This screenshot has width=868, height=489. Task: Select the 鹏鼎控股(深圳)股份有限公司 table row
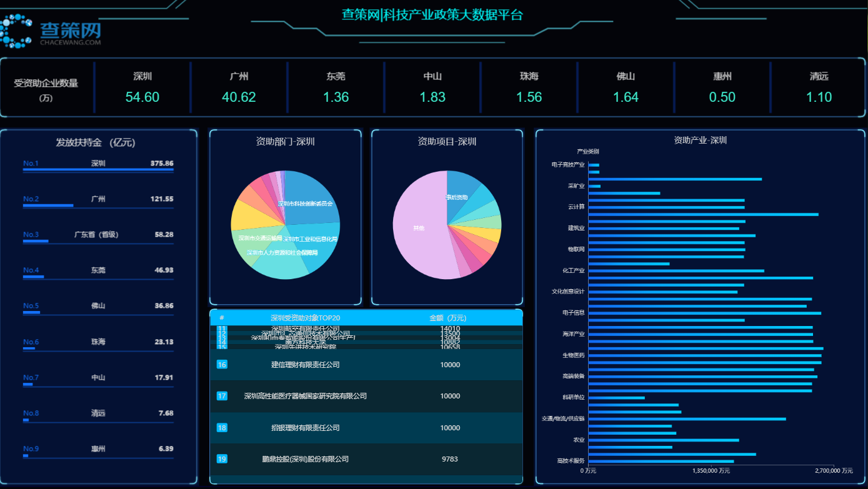click(x=366, y=459)
